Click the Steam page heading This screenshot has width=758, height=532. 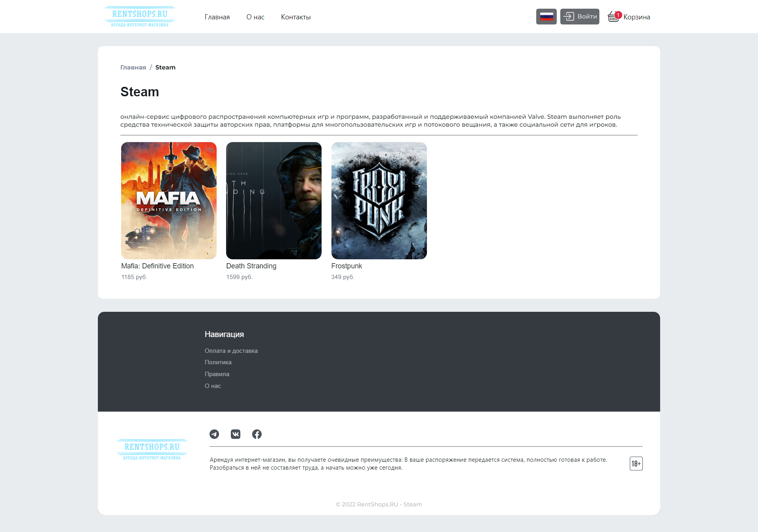click(140, 92)
